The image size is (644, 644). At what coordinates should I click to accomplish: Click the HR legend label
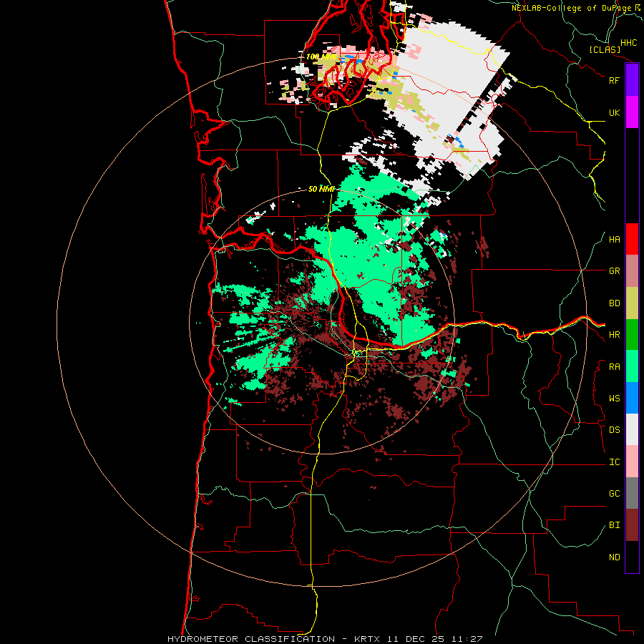[x=614, y=335]
